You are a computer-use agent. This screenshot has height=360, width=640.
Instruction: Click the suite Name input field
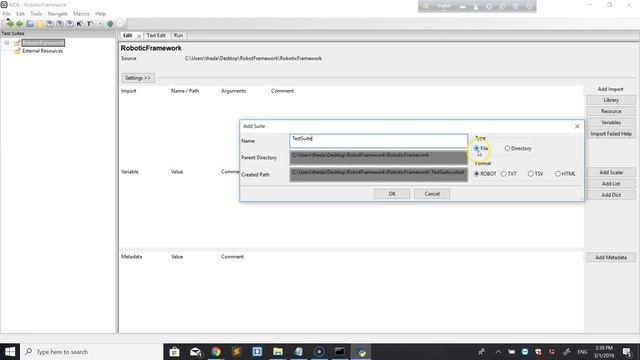click(x=378, y=141)
